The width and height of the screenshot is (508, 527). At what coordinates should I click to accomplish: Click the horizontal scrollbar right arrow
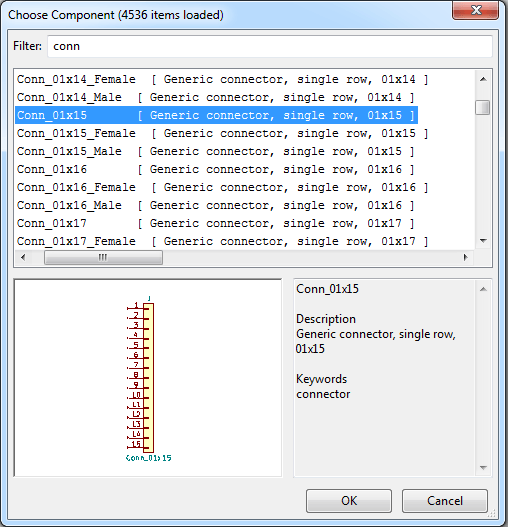pos(466,257)
